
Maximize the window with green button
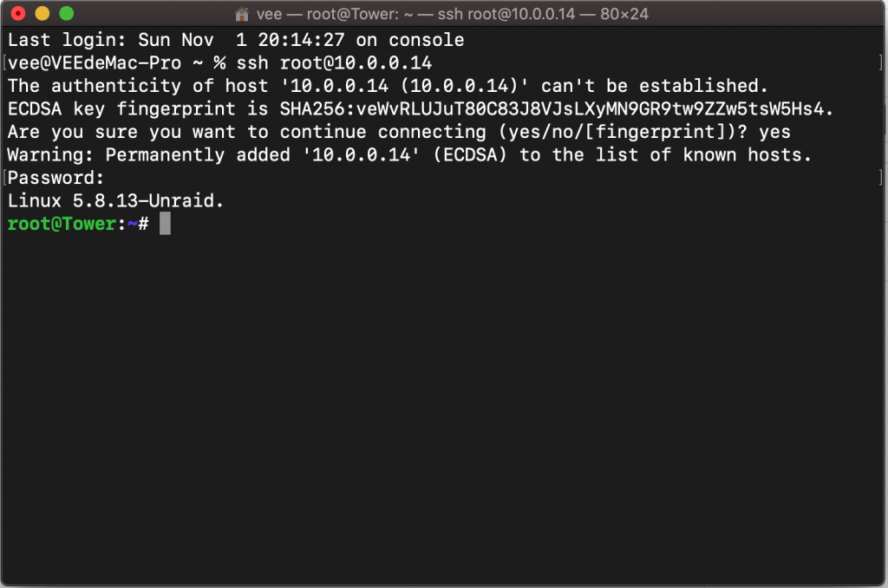click(x=67, y=13)
